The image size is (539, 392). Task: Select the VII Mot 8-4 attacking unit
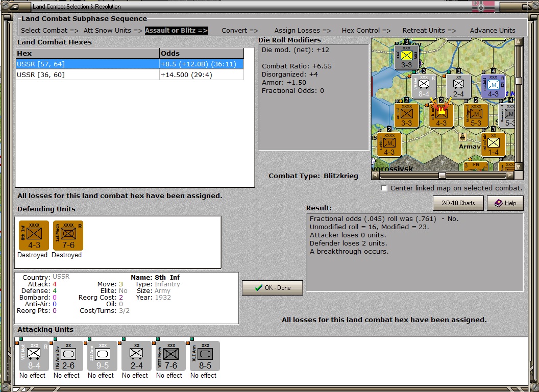pyautogui.click(x=34, y=356)
